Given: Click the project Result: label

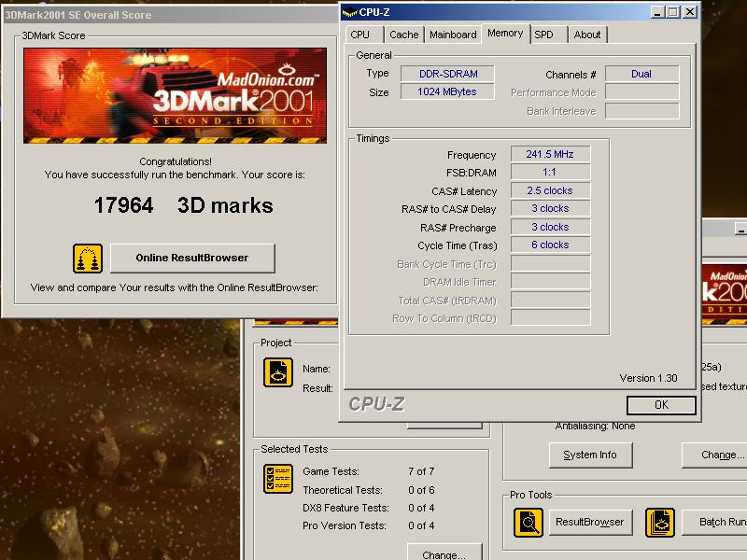Looking at the screenshot, I should pos(317,388).
